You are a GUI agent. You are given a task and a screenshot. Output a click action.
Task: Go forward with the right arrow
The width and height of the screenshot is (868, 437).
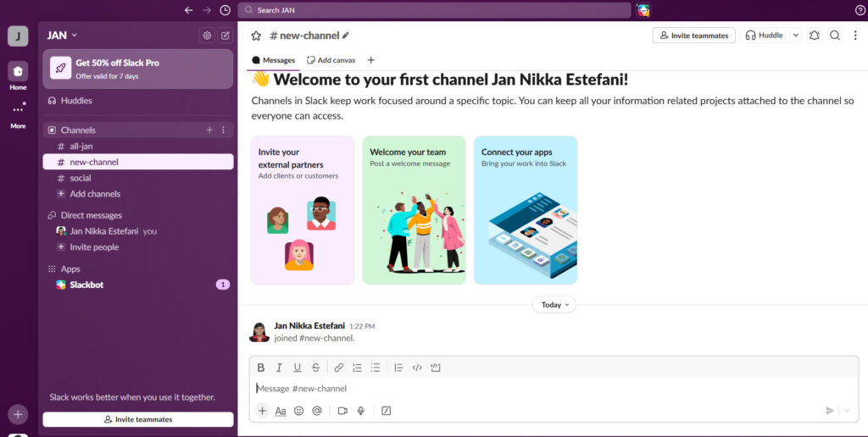(x=207, y=10)
